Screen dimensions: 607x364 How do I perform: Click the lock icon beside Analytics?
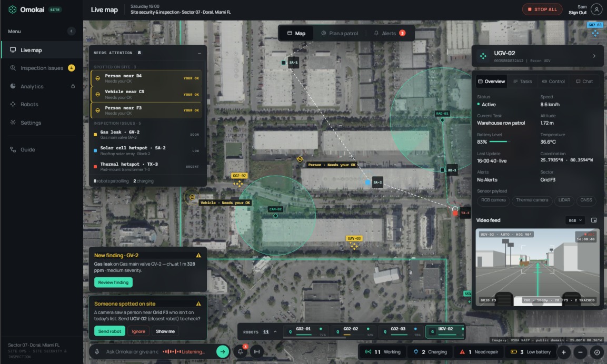73,86
